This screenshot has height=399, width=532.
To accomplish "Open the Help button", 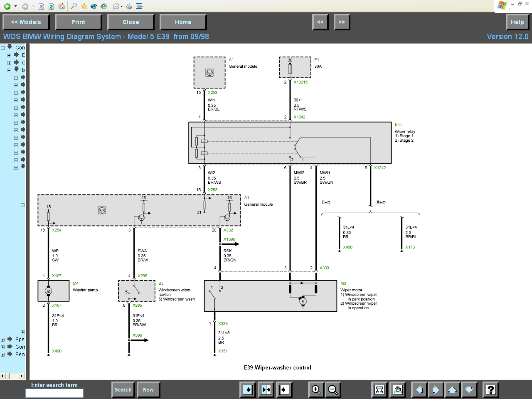I will 517,22.
